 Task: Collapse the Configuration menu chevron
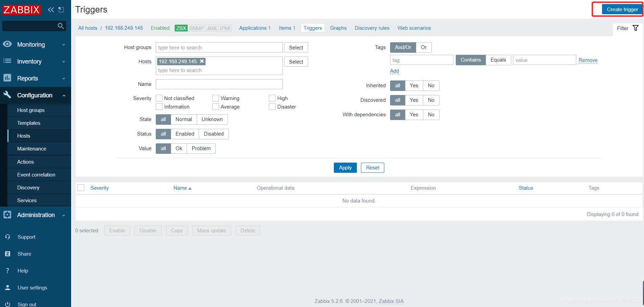pyautogui.click(x=64, y=95)
